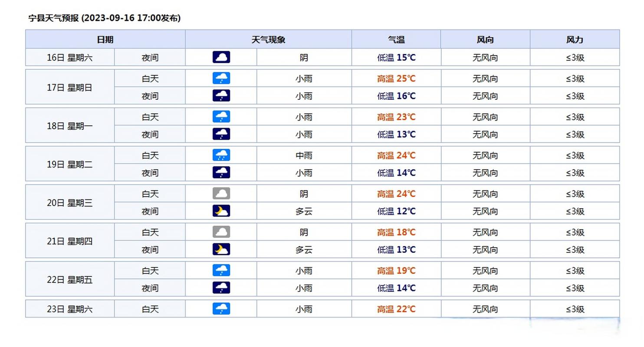Viewport: 644px width, 347px height.
Task: Click the moon cloud icon for 21日夜间
Action: (221, 249)
